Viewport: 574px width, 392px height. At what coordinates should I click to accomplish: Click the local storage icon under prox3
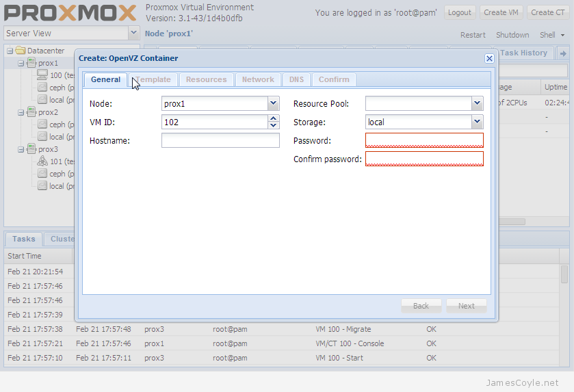coord(42,185)
